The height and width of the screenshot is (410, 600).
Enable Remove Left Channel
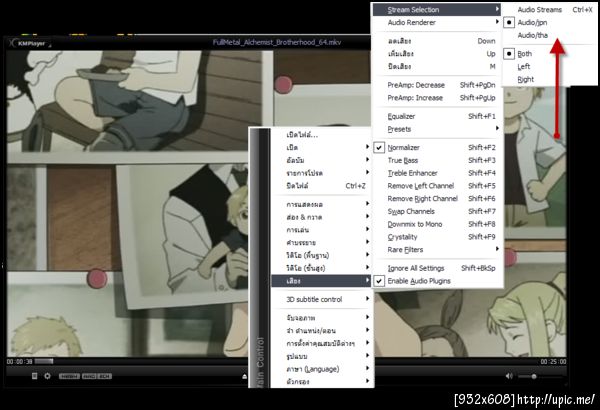click(437, 186)
